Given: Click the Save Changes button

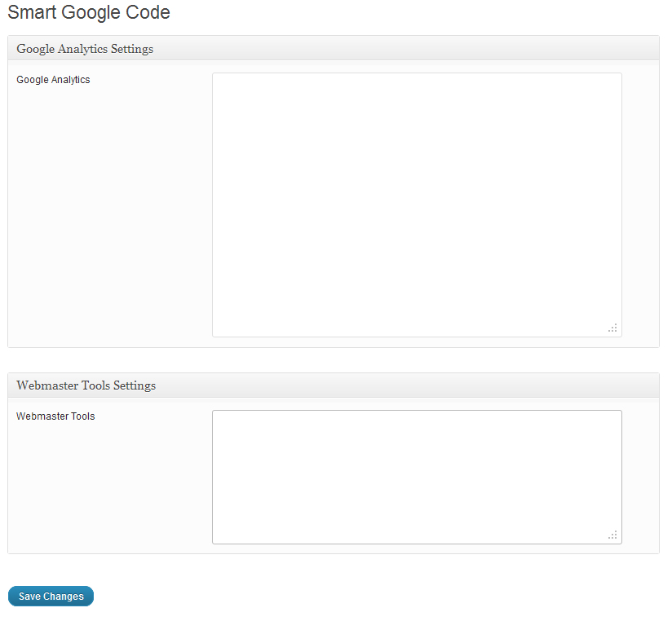Looking at the screenshot, I should coord(51,596).
